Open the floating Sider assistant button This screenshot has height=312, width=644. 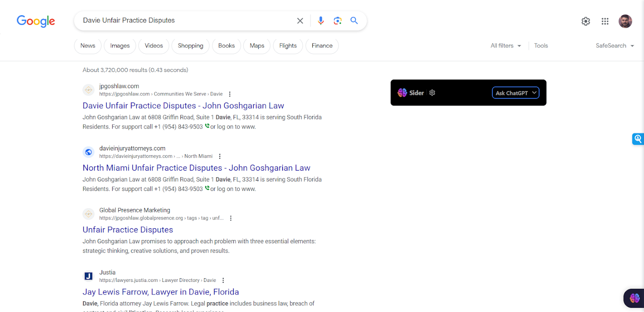pyautogui.click(x=634, y=298)
